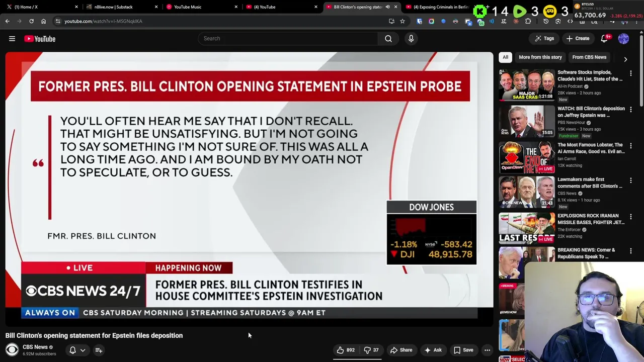View site information for youtube.com
644x362 pixels.
[x=58, y=21]
